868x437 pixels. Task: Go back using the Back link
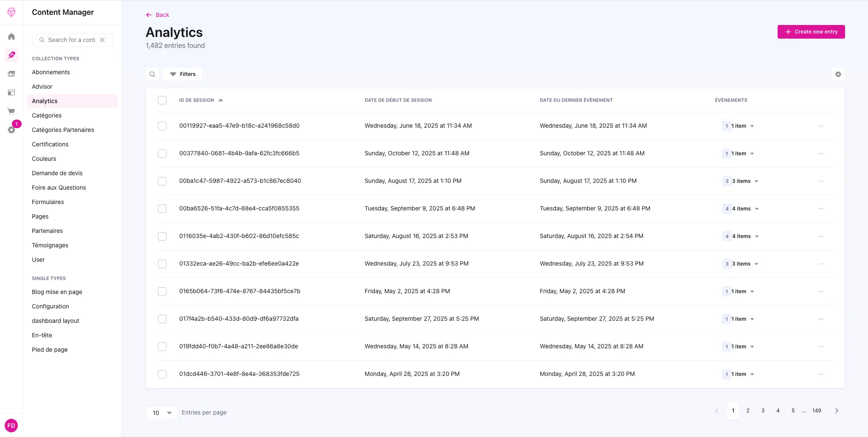(157, 15)
